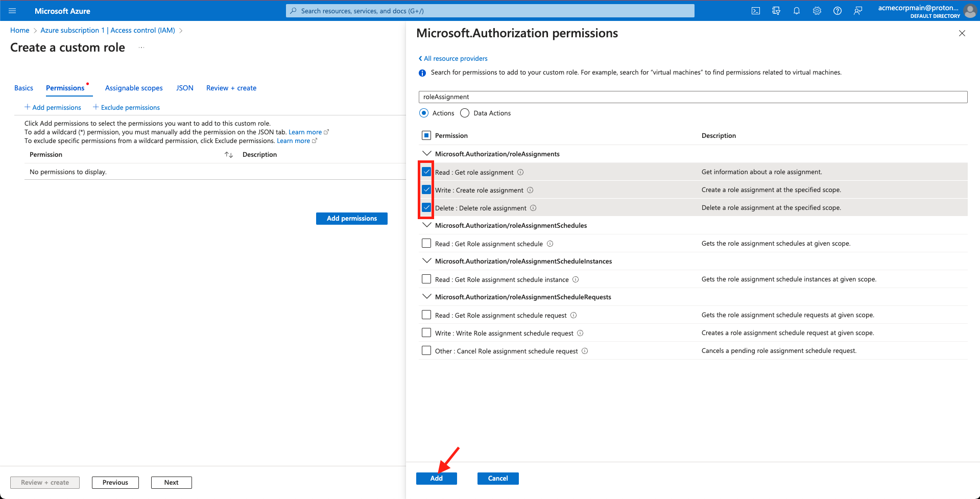Go back to All resource providers
Screen dimensions: 980x499
(x=453, y=59)
